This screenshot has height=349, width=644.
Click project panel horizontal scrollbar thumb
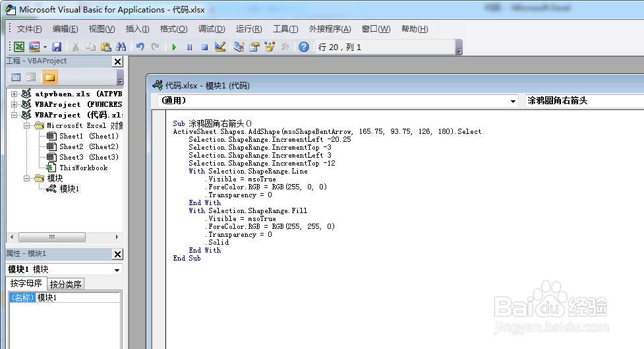[52, 238]
